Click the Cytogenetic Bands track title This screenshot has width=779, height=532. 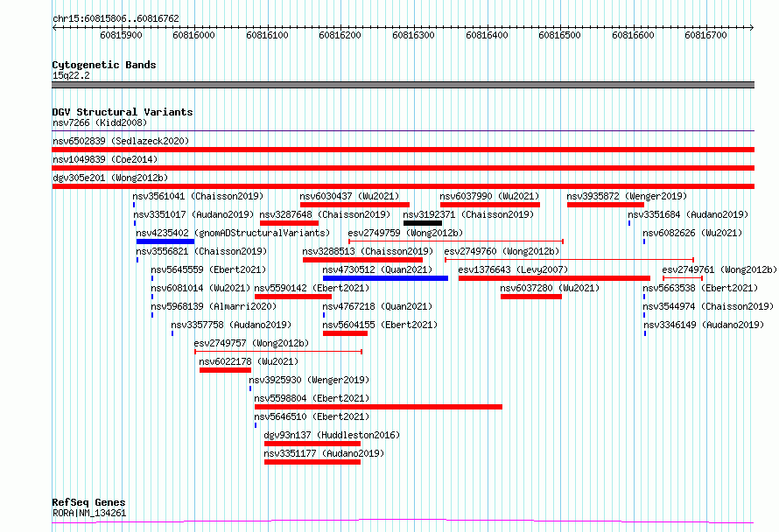(x=104, y=65)
